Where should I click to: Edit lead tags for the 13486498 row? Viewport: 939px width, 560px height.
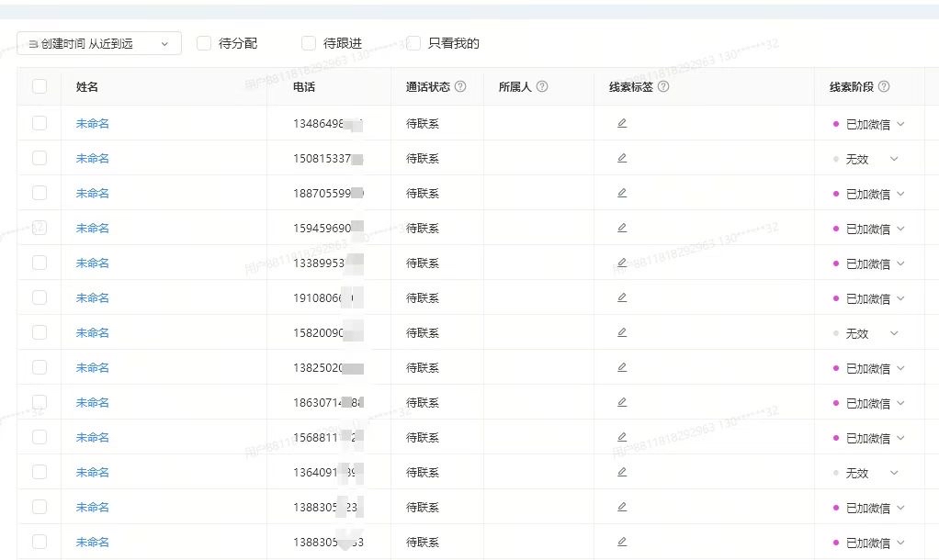coord(622,123)
